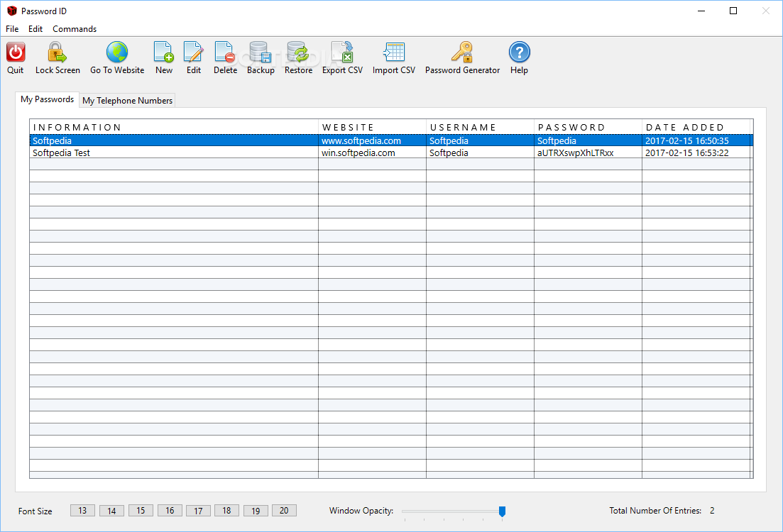This screenshot has width=783, height=532.
Task: Open the Import CSV icon
Action: (x=394, y=52)
